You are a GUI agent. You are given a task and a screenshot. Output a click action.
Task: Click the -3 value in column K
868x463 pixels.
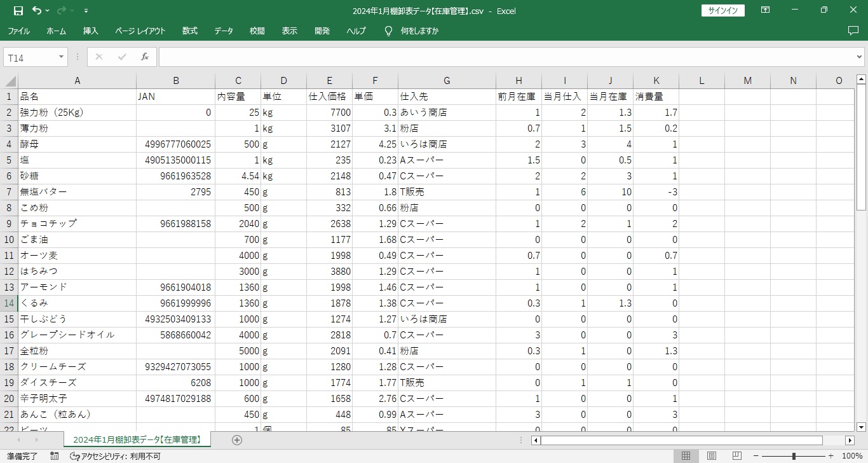point(656,192)
